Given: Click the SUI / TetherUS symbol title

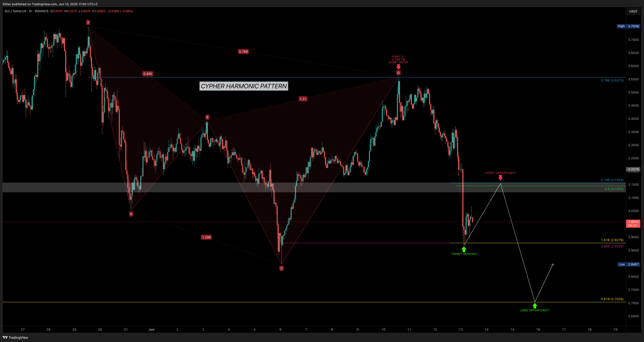Looking at the screenshot, I should point(15,11).
